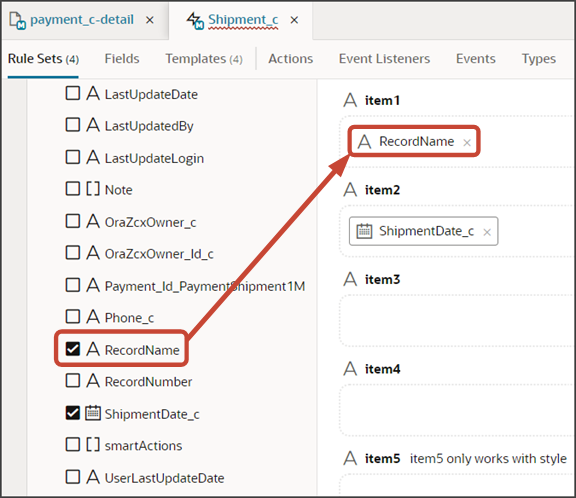Check the OraZcxOwner_Id_c checkbox
576x498 pixels.
point(73,253)
